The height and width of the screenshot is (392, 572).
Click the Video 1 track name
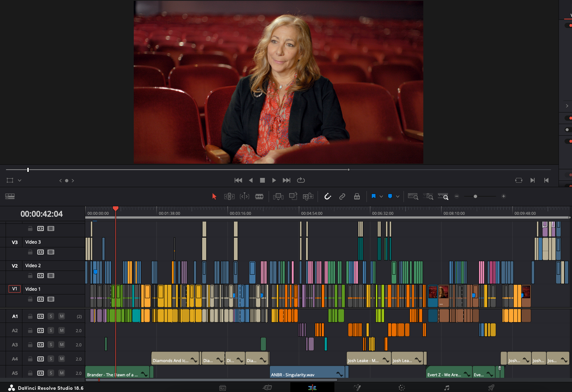33,289
